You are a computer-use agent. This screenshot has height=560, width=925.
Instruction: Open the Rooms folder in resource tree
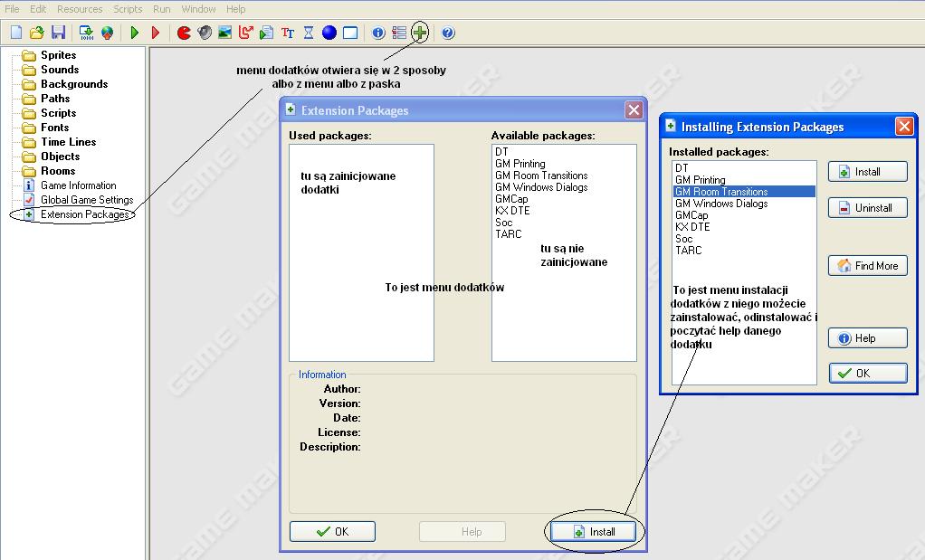pyautogui.click(x=58, y=171)
